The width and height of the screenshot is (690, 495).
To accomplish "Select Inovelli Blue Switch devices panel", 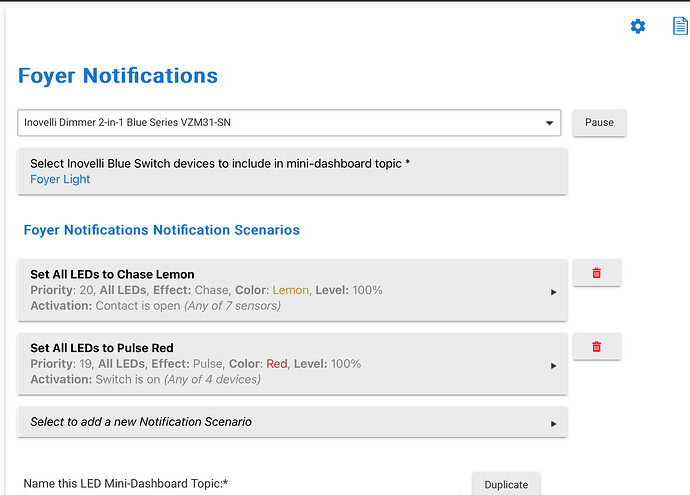I will (292, 171).
